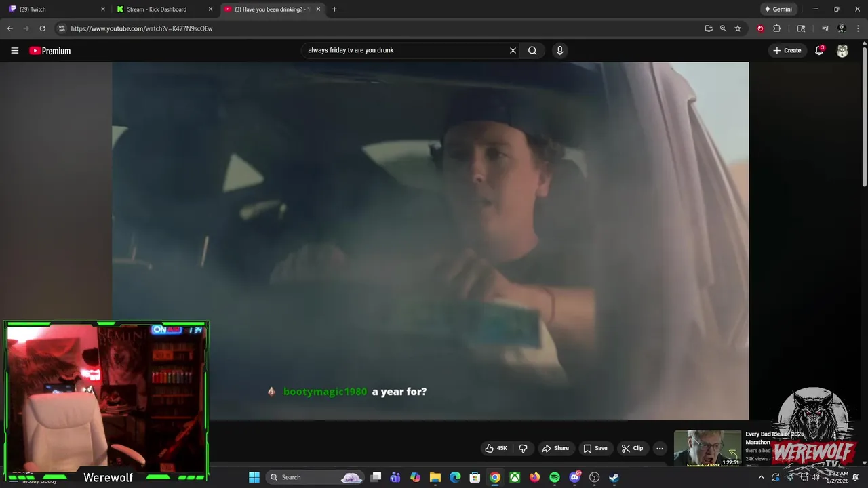This screenshot has height=488, width=868.
Task: Open the YouTube account avatar menu
Action: [x=842, y=51]
